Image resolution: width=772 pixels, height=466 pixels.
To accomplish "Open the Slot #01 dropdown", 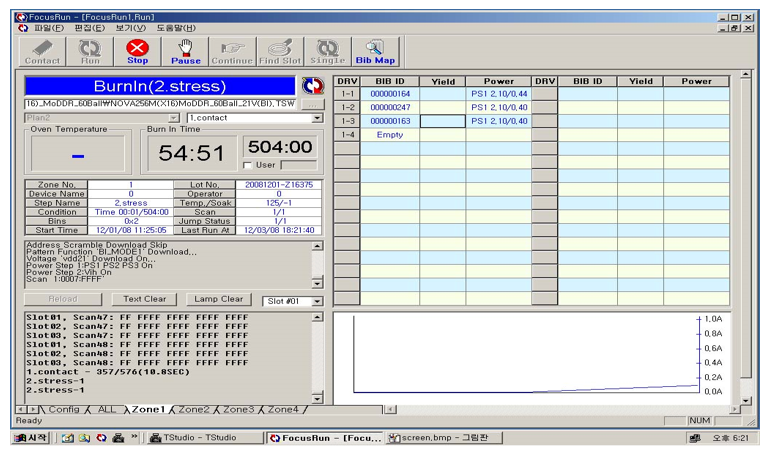I will point(318,301).
